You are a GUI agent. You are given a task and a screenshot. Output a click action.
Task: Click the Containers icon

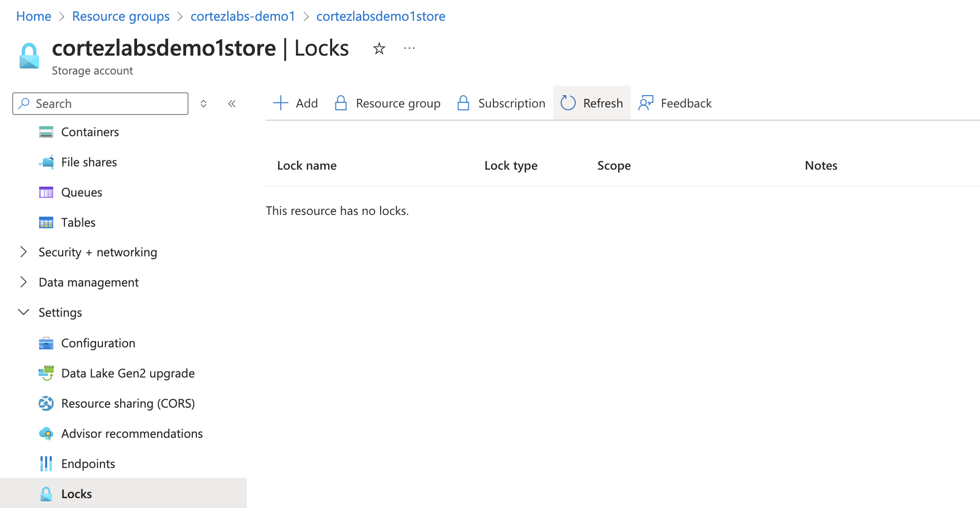coord(46,132)
